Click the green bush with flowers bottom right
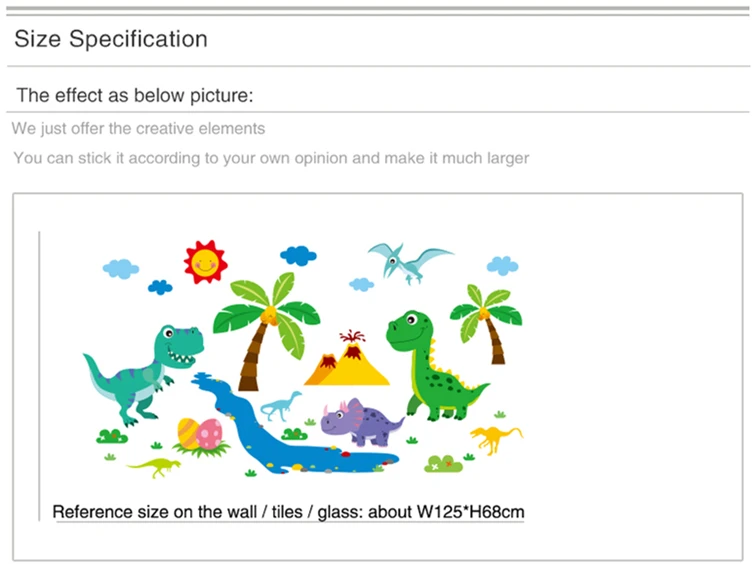 pos(443,463)
